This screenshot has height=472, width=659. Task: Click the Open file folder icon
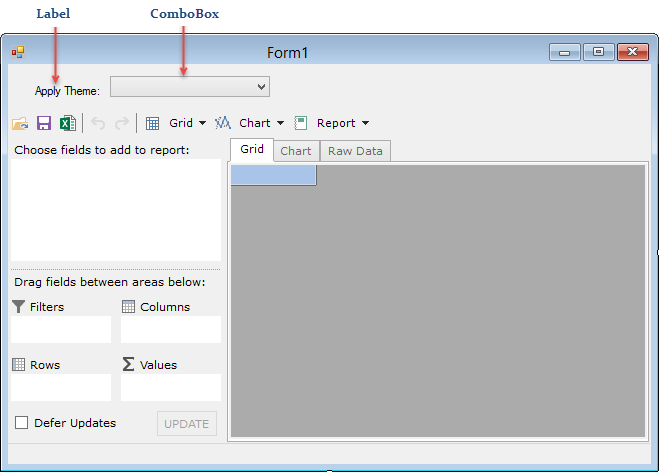[x=20, y=124]
